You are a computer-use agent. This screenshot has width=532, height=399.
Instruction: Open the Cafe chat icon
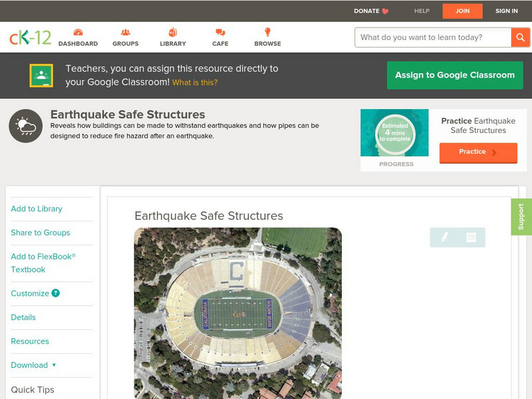pos(220,33)
